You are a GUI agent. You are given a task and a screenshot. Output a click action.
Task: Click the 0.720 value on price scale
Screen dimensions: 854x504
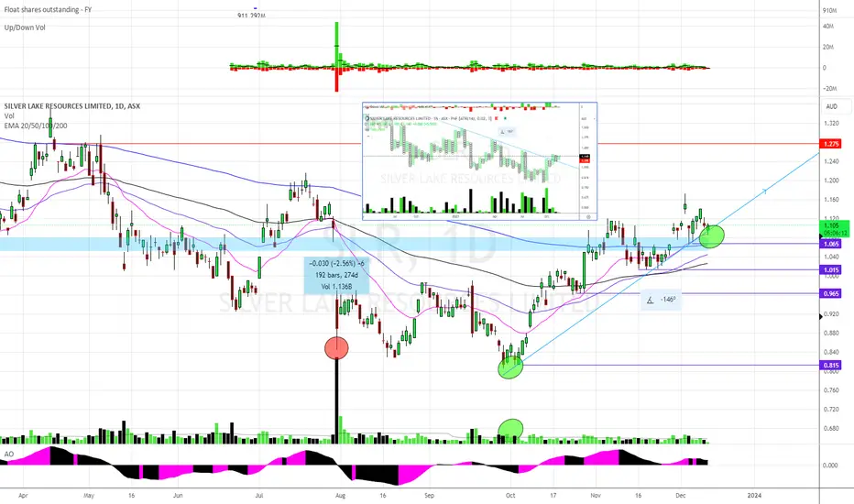(831, 410)
